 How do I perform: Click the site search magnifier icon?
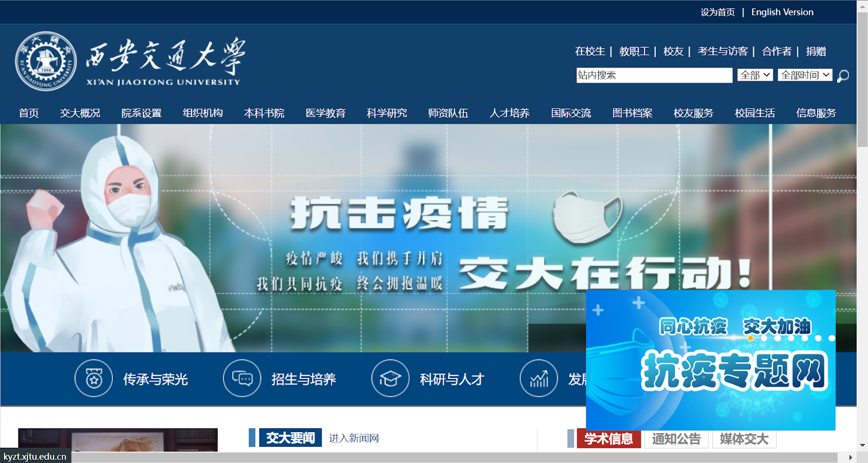[x=843, y=76]
